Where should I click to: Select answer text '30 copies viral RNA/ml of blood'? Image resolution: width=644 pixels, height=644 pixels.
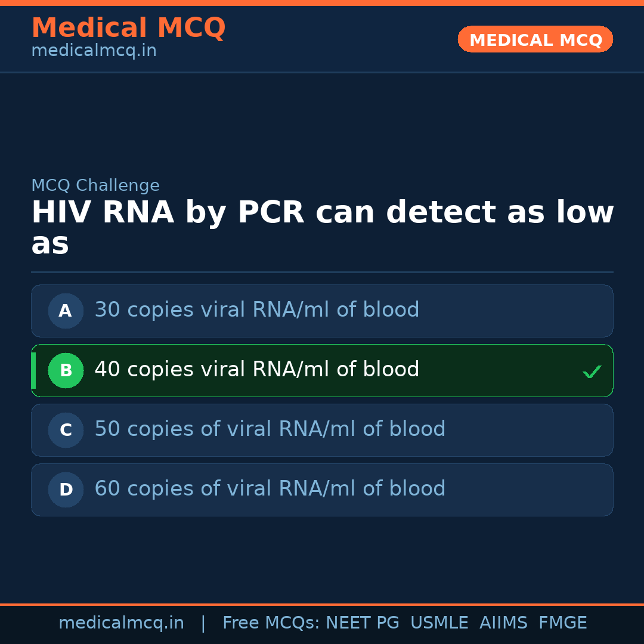[x=256, y=310]
